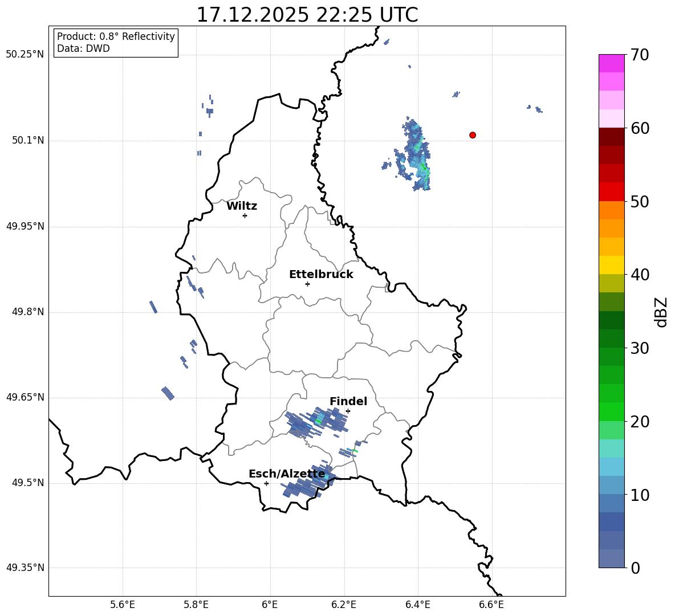This screenshot has width=675, height=616.
Task: Click the cross marker under Wiltz
Action: pos(245,215)
